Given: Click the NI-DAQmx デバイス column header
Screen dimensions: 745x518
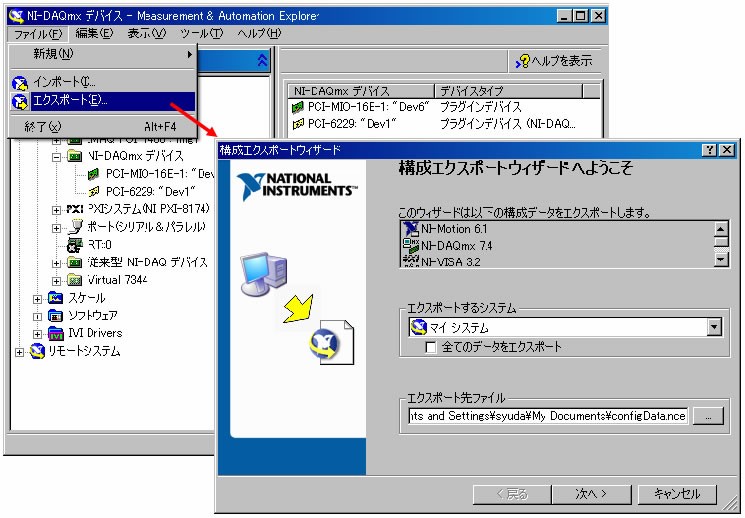Looking at the screenshot, I should (361, 91).
